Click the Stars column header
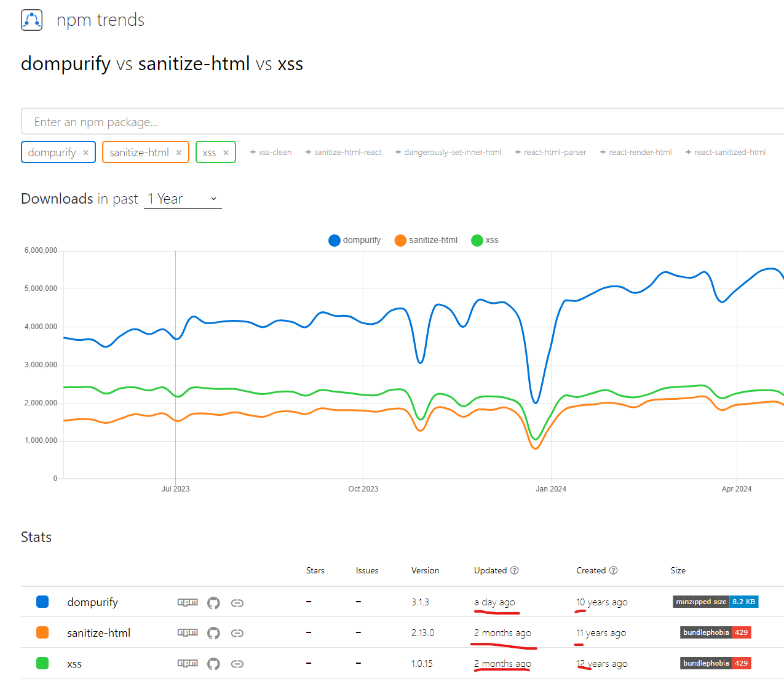The height and width of the screenshot is (689, 784). [x=315, y=570]
